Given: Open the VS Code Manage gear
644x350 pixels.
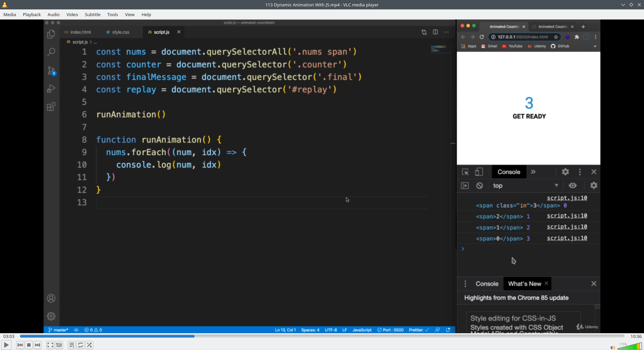Looking at the screenshot, I should tap(51, 316).
